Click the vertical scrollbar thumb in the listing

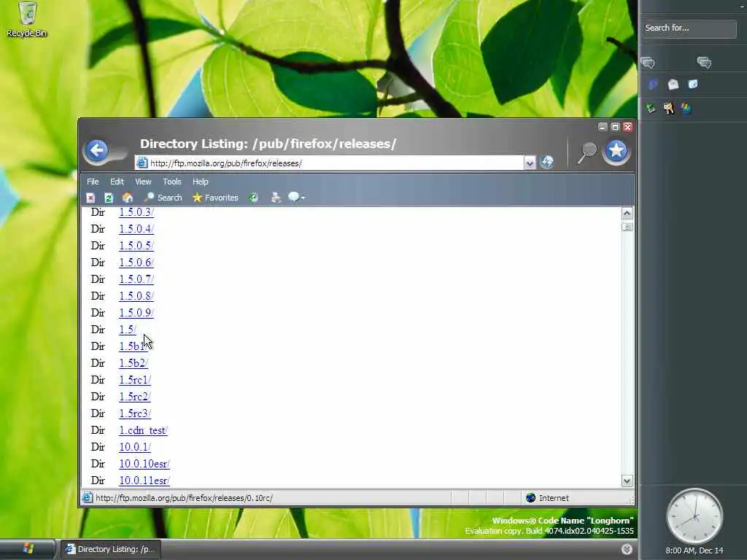(627, 227)
